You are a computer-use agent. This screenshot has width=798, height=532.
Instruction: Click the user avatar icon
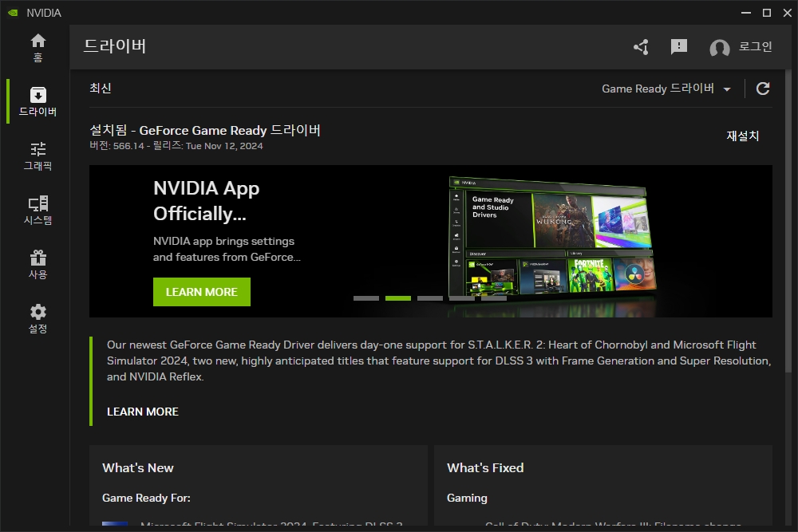point(720,49)
